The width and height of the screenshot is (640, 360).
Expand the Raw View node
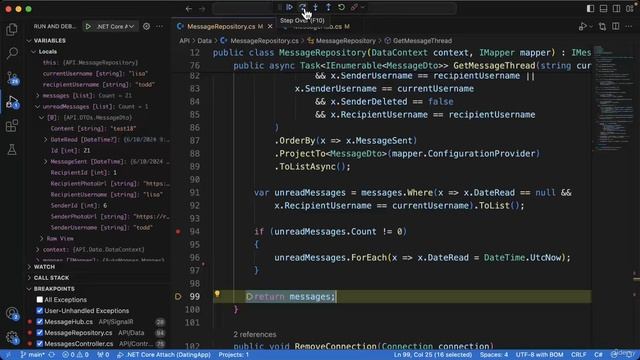click(x=42, y=238)
